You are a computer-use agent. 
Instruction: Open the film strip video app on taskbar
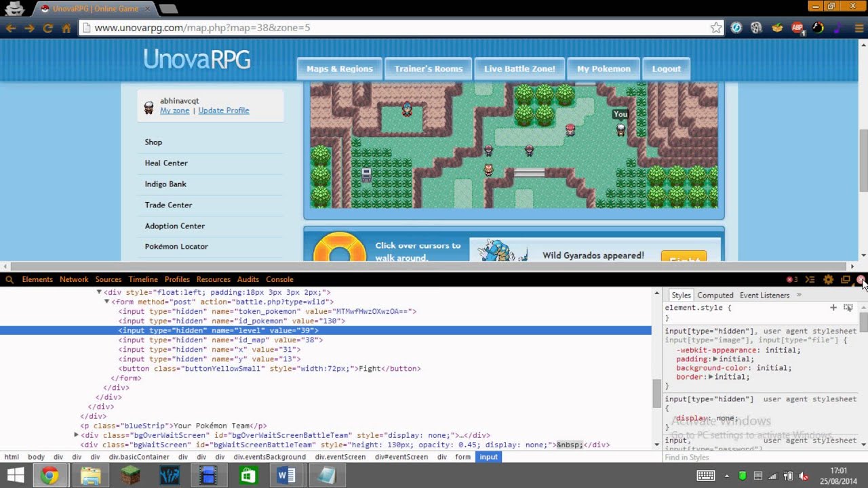209,476
